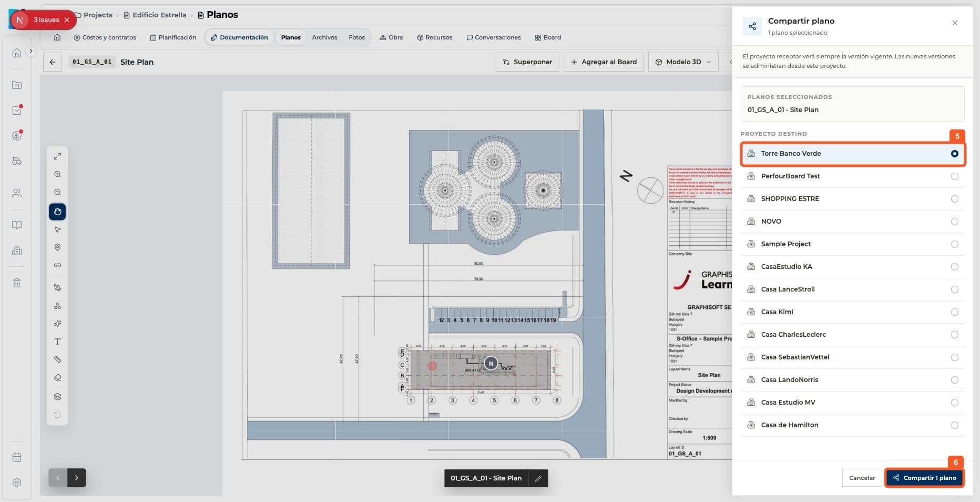The image size is (980, 502).
Task: Select the text tool icon
Action: coord(57,342)
